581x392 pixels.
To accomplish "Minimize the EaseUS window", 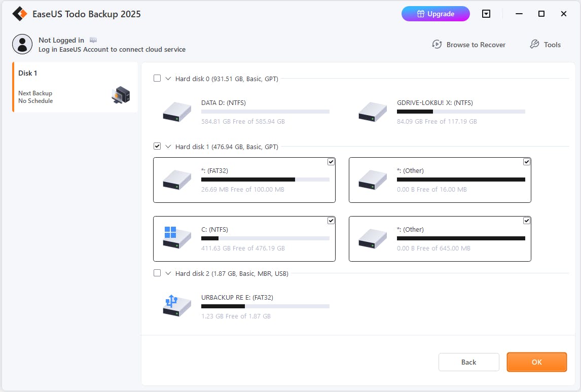I will coord(519,14).
